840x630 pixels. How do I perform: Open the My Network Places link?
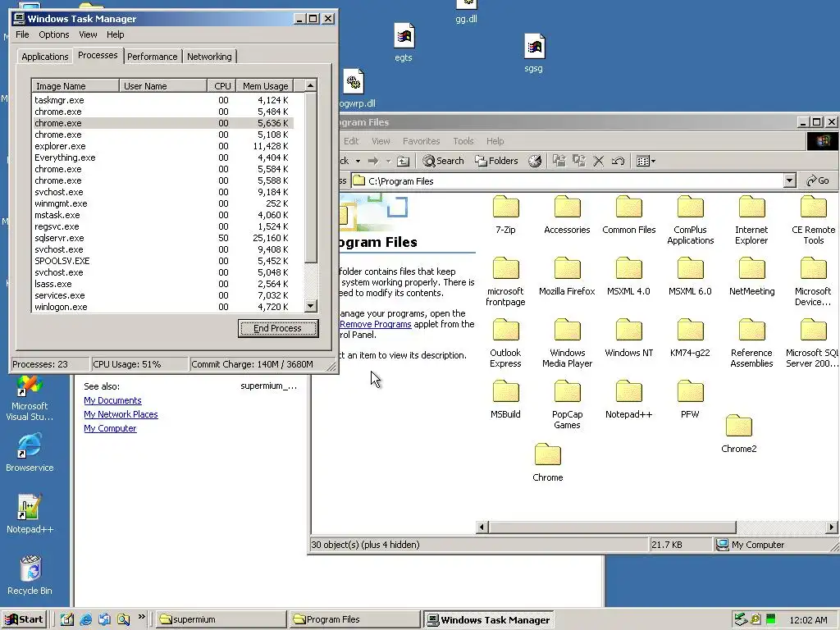click(121, 414)
